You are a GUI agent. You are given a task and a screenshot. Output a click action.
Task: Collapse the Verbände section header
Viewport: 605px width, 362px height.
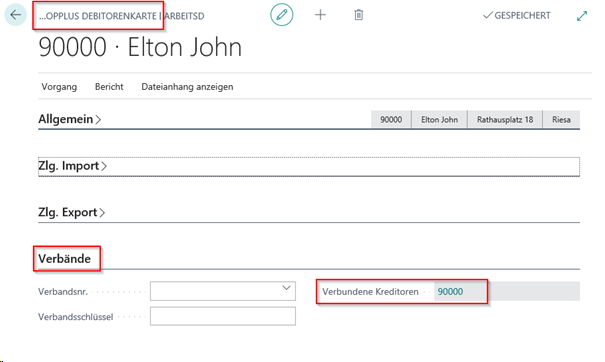(64, 259)
